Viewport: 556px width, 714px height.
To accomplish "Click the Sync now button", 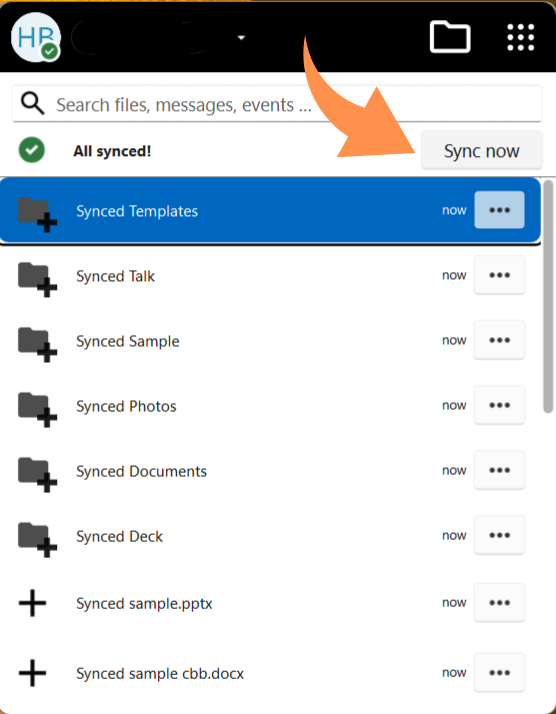I will (481, 150).
